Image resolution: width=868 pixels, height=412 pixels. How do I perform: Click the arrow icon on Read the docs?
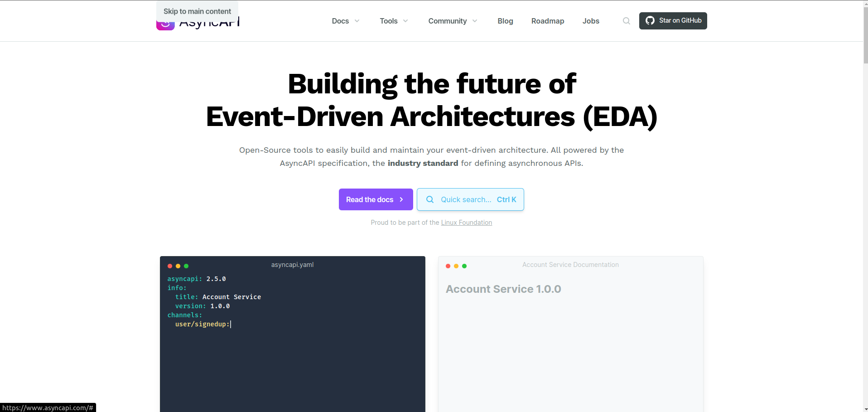401,199
